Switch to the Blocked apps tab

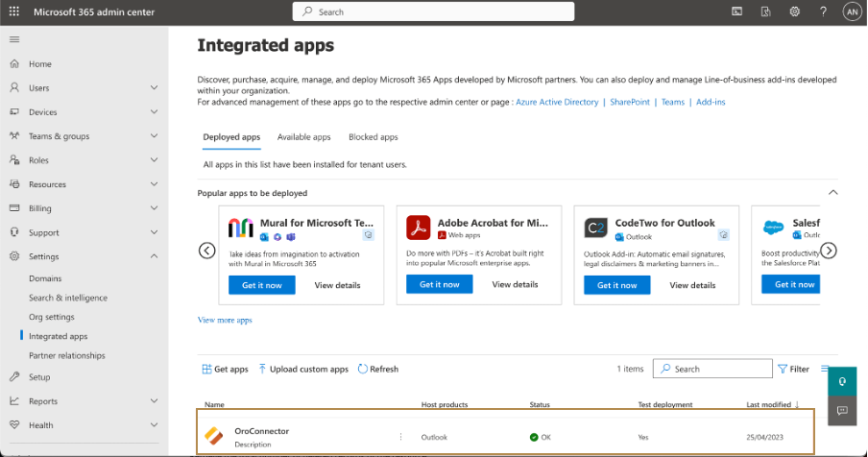click(x=373, y=137)
